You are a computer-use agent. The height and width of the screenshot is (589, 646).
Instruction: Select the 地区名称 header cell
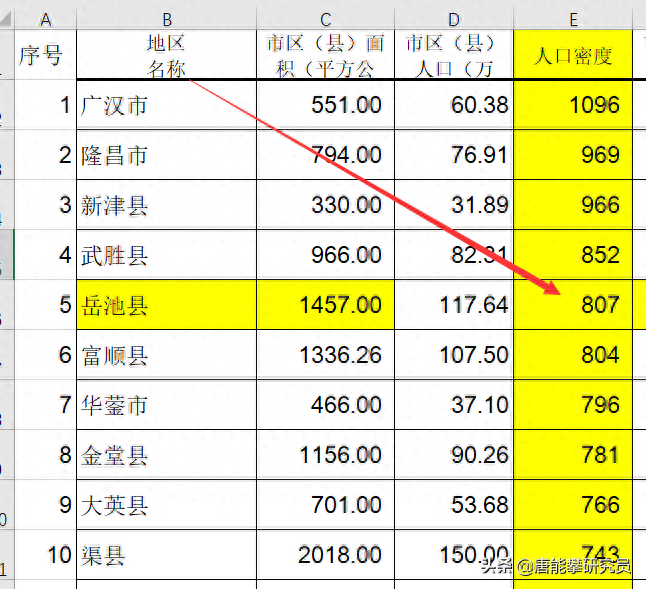click(166, 56)
